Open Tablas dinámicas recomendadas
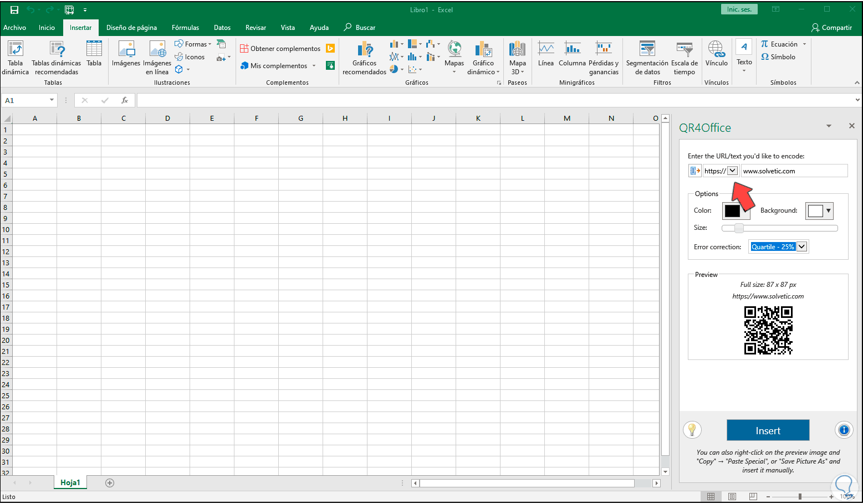863x504 pixels. [57, 58]
